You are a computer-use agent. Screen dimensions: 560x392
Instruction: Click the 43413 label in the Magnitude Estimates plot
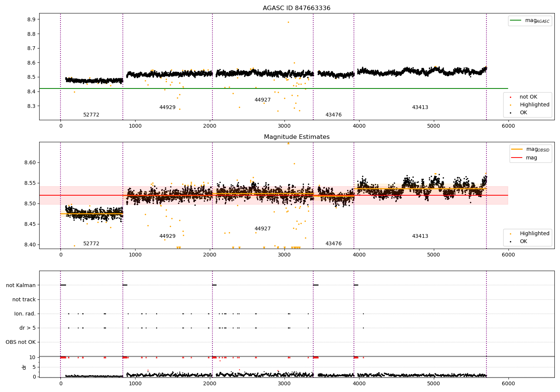click(x=420, y=236)
